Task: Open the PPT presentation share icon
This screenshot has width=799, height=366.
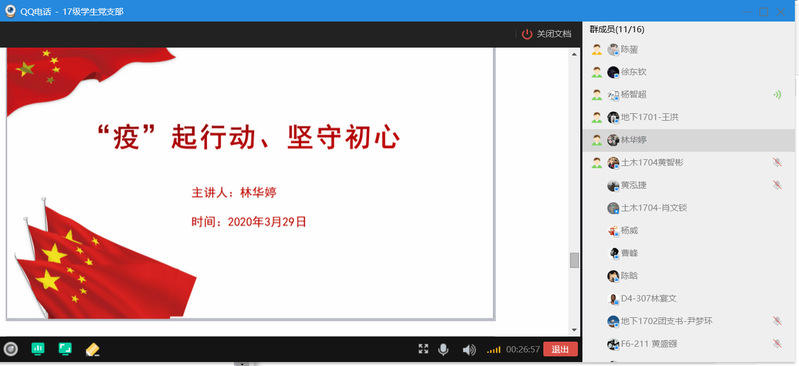Action: click(x=38, y=349)
